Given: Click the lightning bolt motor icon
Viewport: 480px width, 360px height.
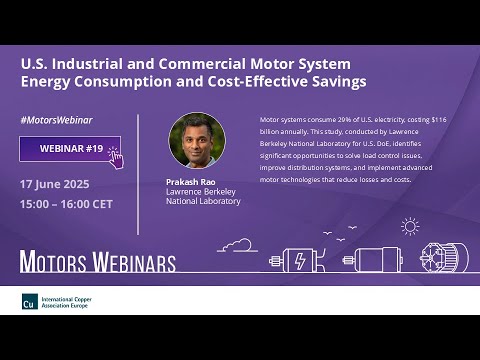Looking at the screenshot, I should tap(297, 260).
